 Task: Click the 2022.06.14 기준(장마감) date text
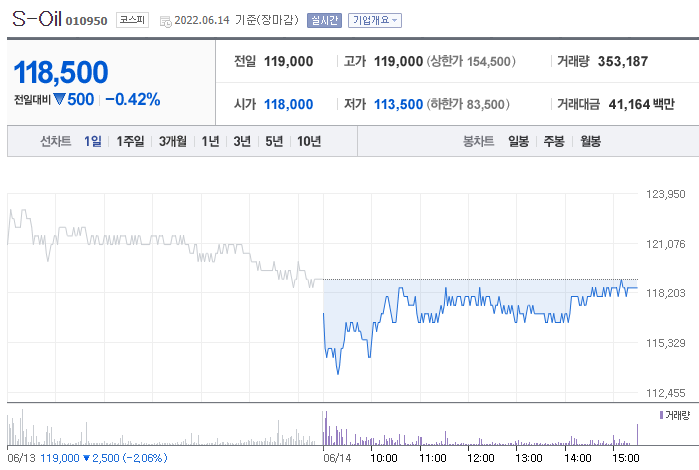(236, 21)
